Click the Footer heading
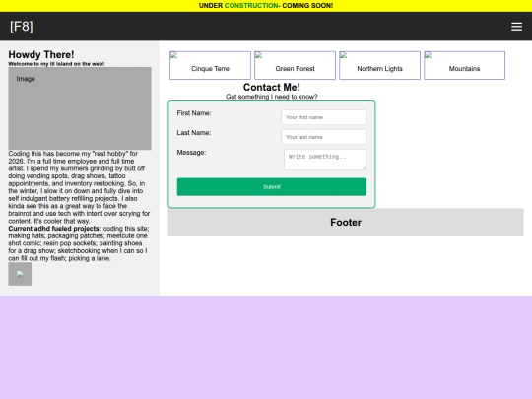This screenshot has height=399, width=532. click(x=346, y=223)
